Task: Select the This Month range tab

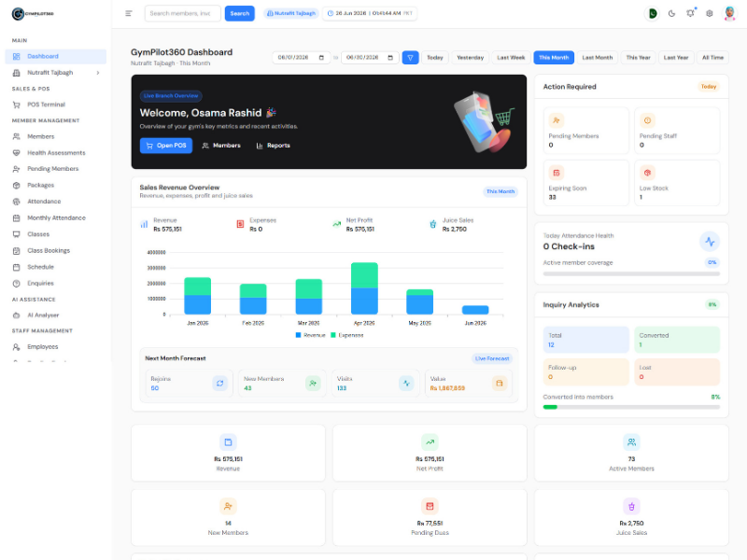Action: coord(554,58)
